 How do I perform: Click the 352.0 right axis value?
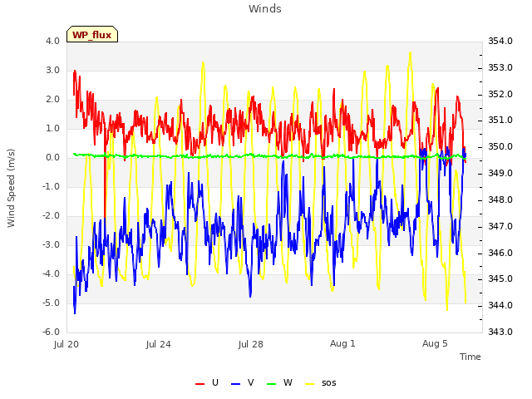click(x=500, y=94)
